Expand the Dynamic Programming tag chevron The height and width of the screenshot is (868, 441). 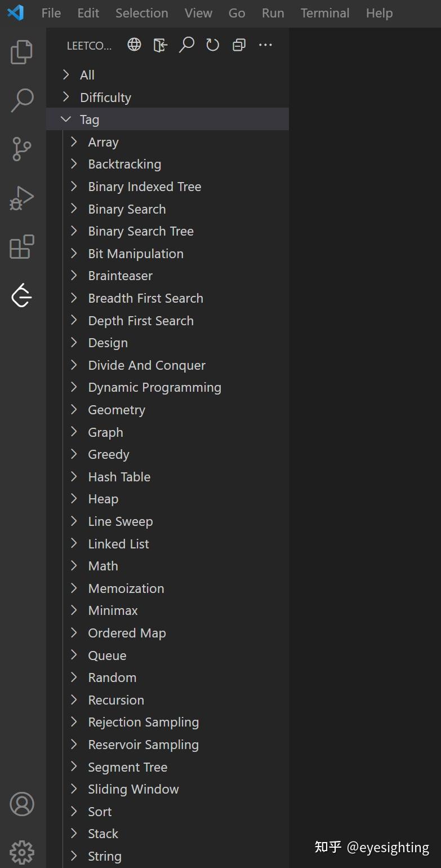[74, 387]
